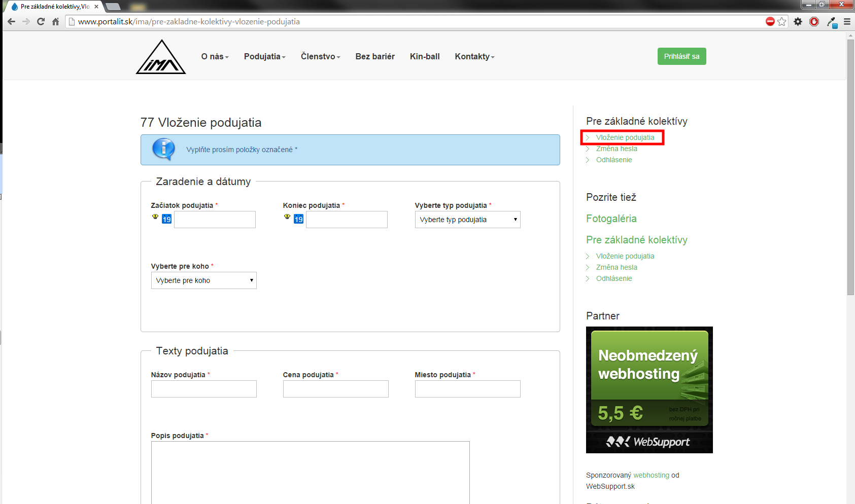Screen dimensions: 855x504
Task: Open the gear extension icon
Action: coord(798,21)
